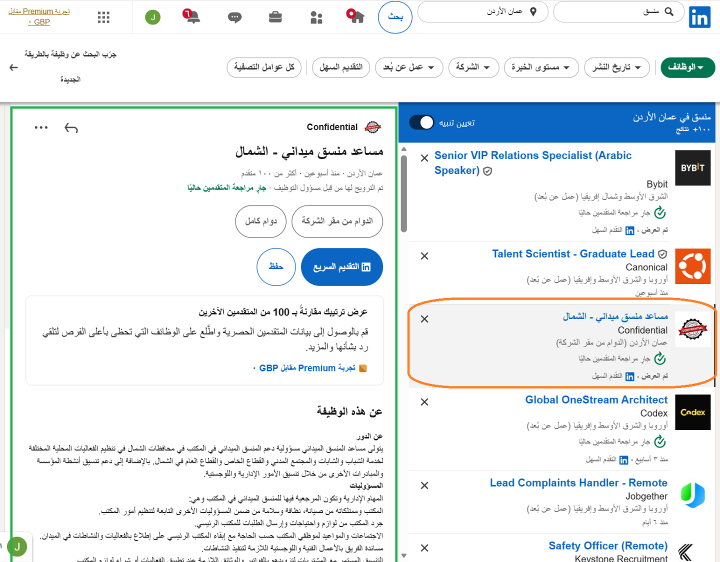720x562 pixels.
Task: Expand the مستوى الخبرة filter
Action: pos(541,67)
